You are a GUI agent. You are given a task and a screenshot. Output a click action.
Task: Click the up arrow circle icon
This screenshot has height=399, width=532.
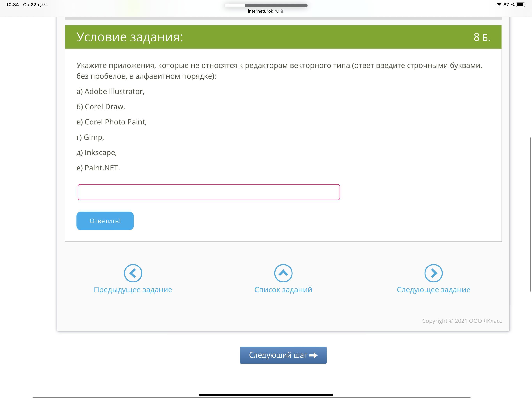point(283,273)
